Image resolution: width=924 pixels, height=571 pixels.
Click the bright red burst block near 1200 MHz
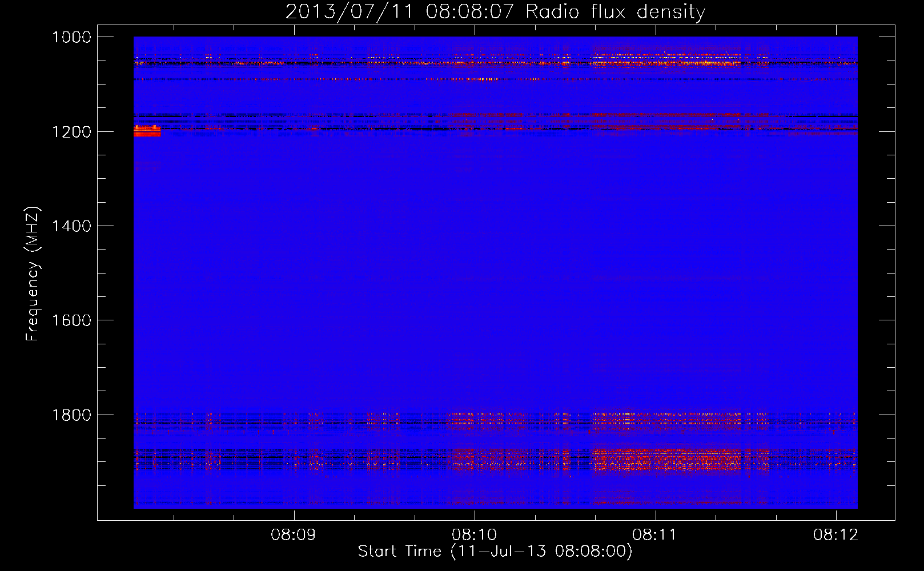pos(147,131)
